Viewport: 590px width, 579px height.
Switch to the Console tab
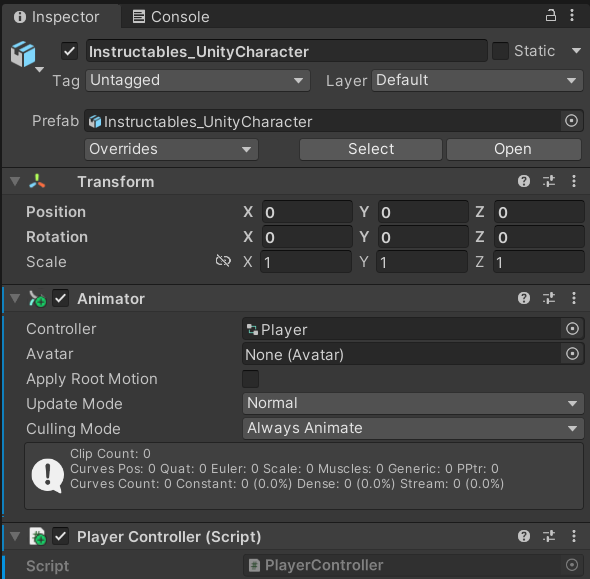coord(171,17)
